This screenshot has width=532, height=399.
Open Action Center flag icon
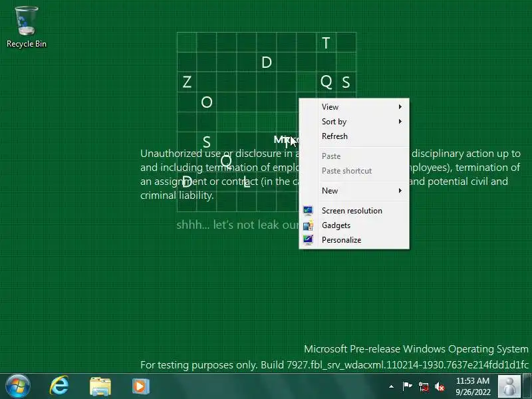pos(407,386)
